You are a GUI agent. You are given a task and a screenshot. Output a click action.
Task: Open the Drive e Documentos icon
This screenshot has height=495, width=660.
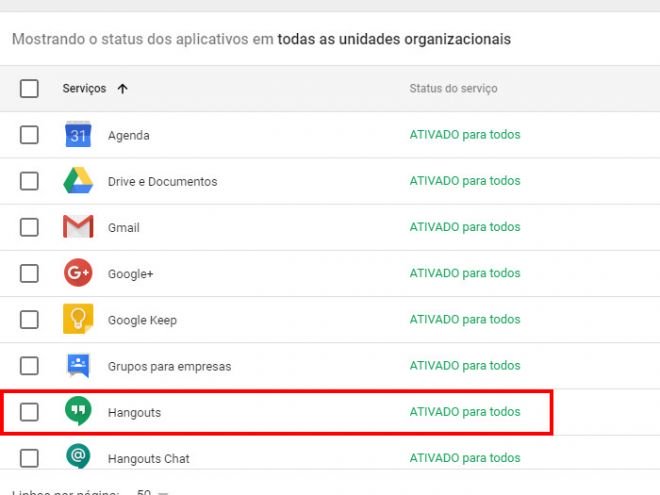coord(78,181)
